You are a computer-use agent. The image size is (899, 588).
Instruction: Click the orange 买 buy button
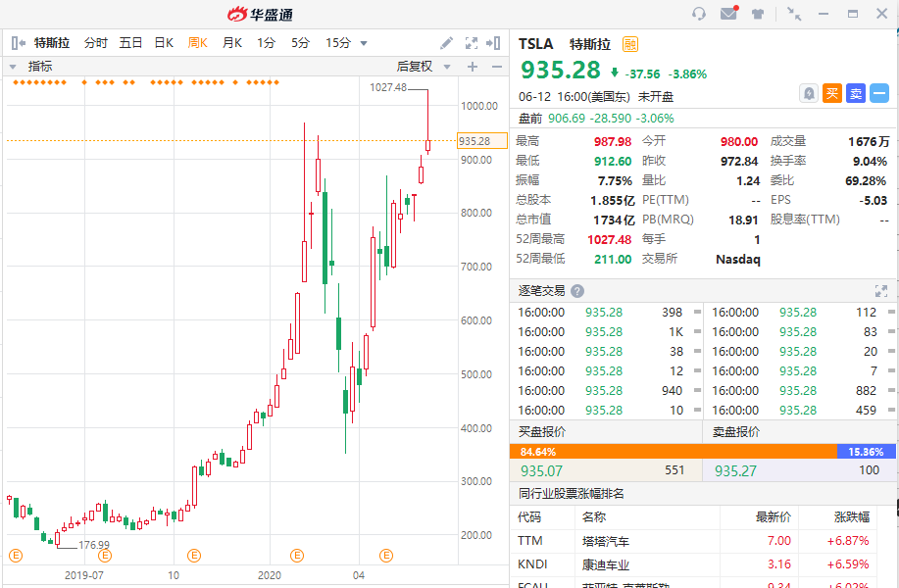click(x=832, y=93)
